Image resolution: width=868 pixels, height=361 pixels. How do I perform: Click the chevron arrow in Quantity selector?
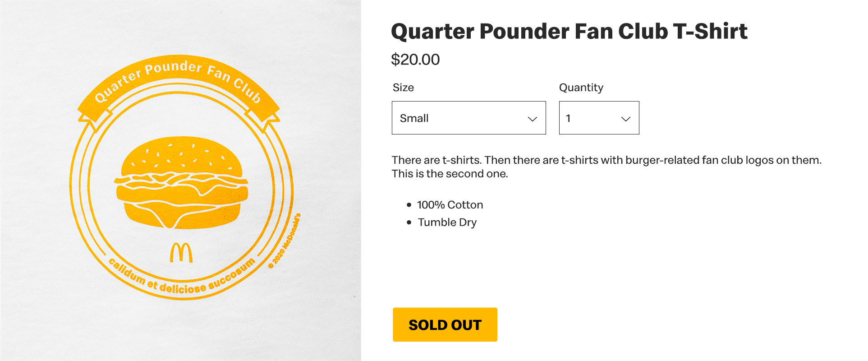(x=625, y=119)
